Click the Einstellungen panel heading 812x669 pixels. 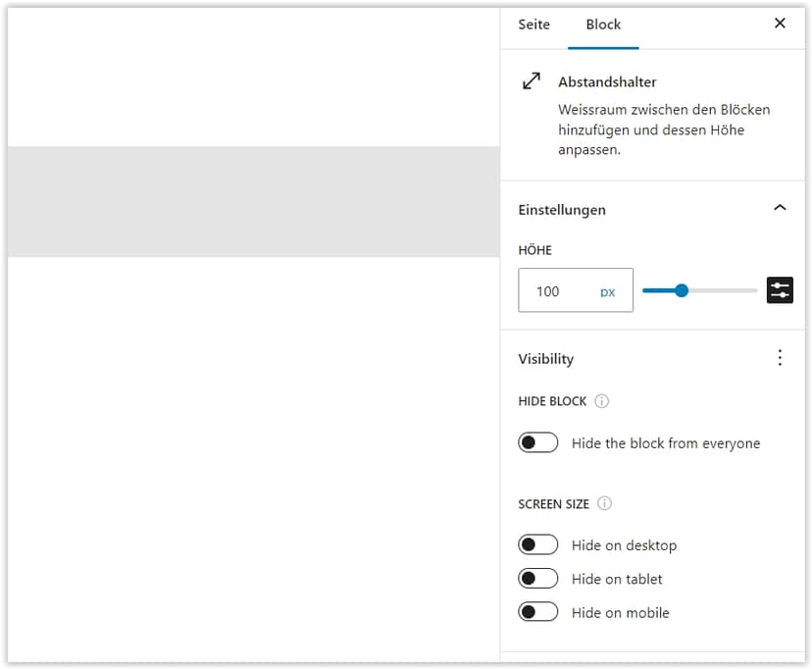click(x=562, y=210)
